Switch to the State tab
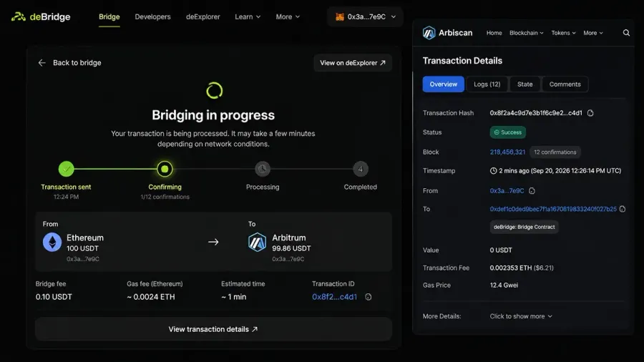Viewport: 644px width, 362px height. 525,84
